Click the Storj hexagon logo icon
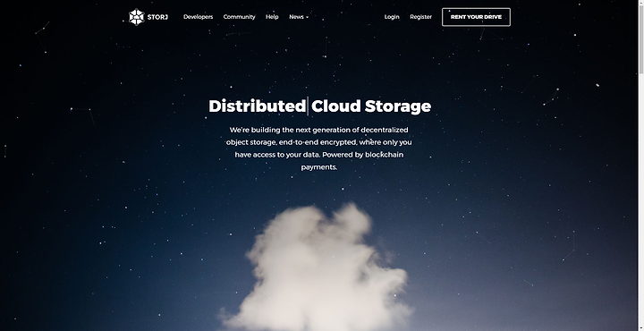The image size is (644, 331). point(136,17)
